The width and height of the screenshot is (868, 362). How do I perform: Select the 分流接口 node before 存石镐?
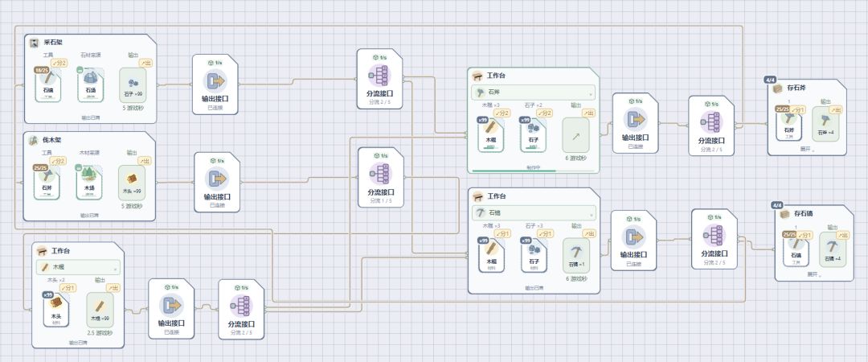(714, 239)
